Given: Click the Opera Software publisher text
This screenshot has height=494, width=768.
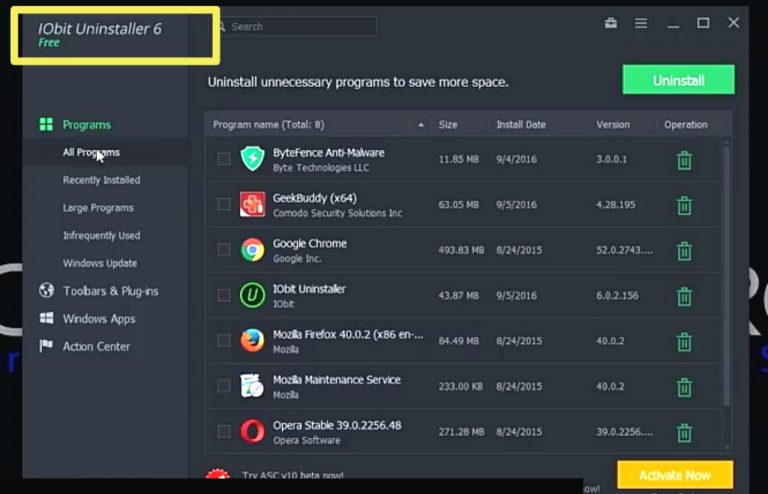Looking at the screenshot, I should click(307, 441).
